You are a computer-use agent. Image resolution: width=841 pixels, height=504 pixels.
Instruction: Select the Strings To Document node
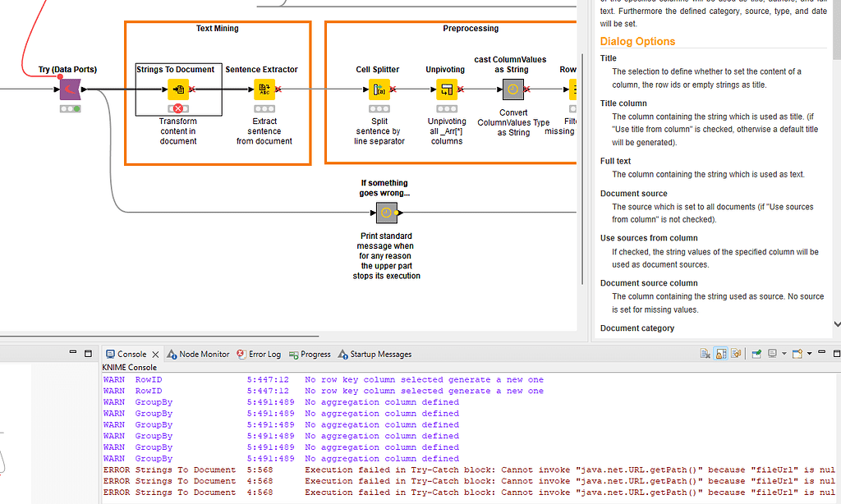point(179,89)
